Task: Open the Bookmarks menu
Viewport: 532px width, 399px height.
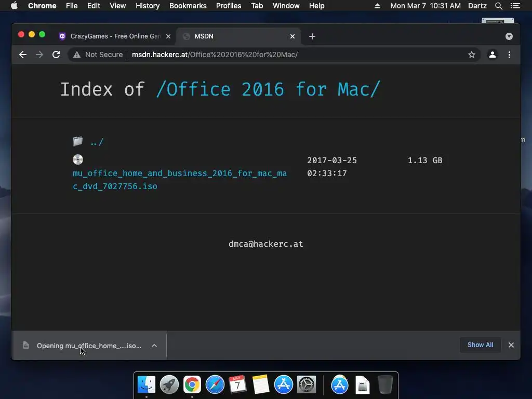Action: tap(188, 6)
